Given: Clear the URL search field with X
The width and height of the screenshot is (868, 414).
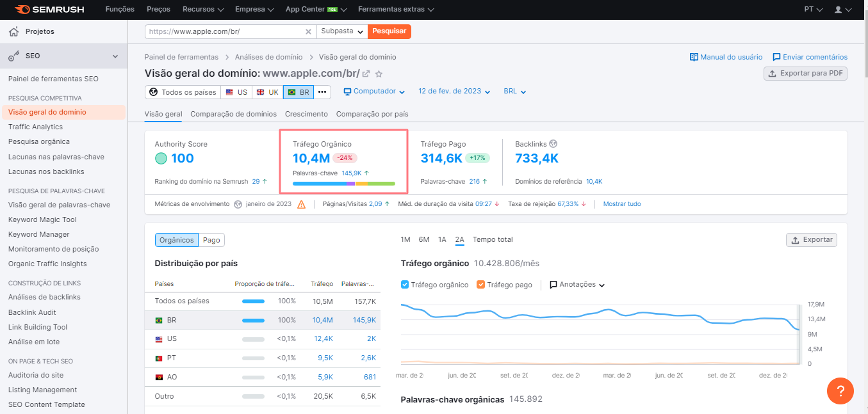Looking at the screenshot, I should click(308, 31).
